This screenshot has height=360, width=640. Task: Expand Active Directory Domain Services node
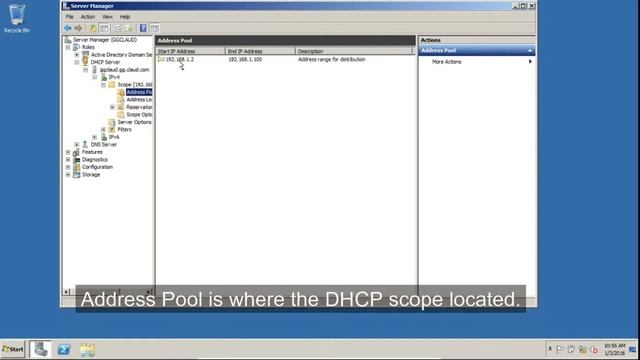[x=77, y=55]
